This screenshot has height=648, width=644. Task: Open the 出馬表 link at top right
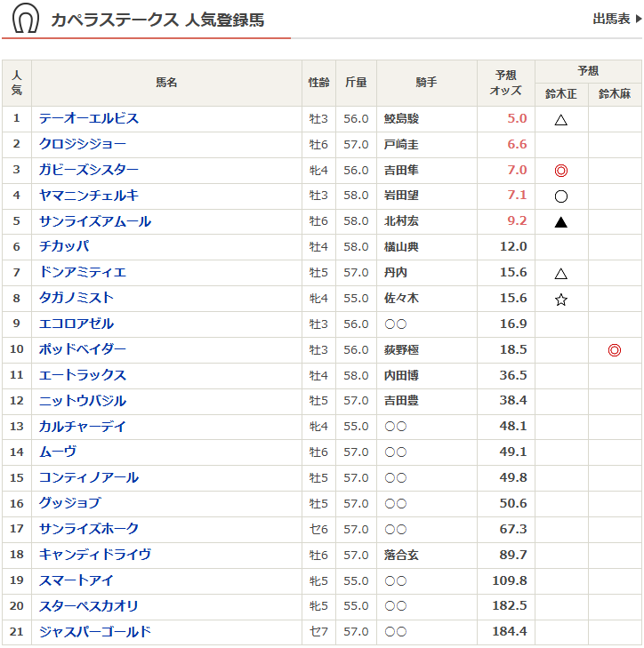(x=616, y=19)
